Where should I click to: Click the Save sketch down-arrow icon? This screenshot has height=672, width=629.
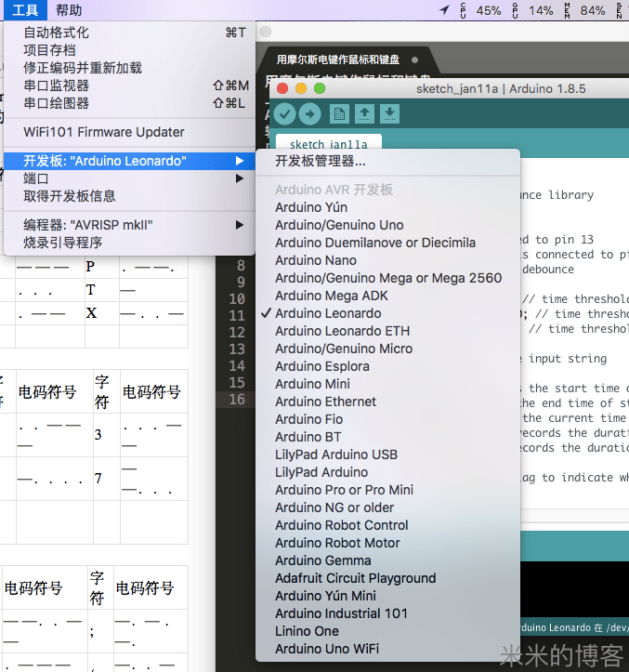(390, 113)
